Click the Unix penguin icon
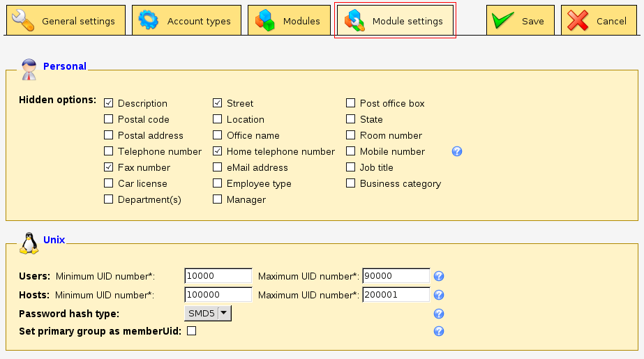 pyautogui.click(x=29, y=242)
